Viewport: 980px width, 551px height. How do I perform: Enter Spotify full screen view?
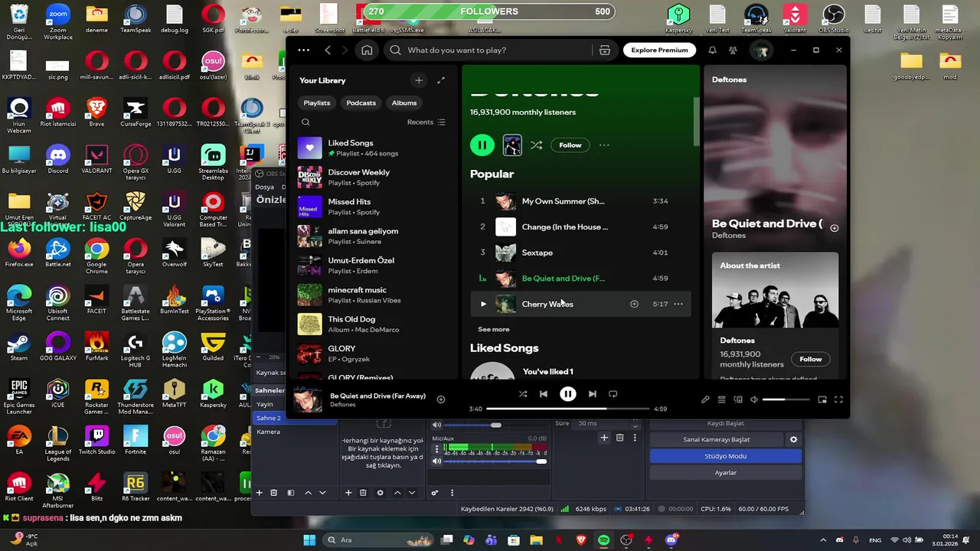tap(838, 399)
